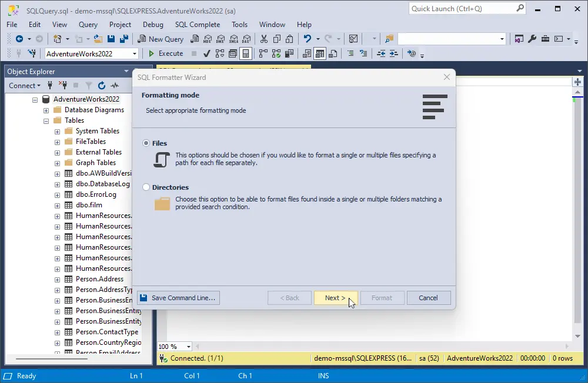Open the Connect dropdown in Object Explorer
Screen dimensions: 588x383
tap(24, 85)
